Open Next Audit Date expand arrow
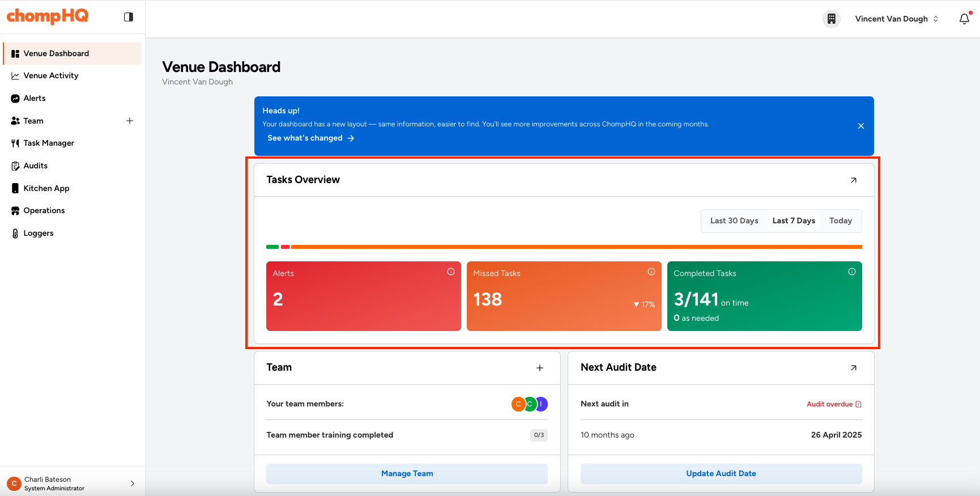The image size is (980, 496). tap(853, 368)
